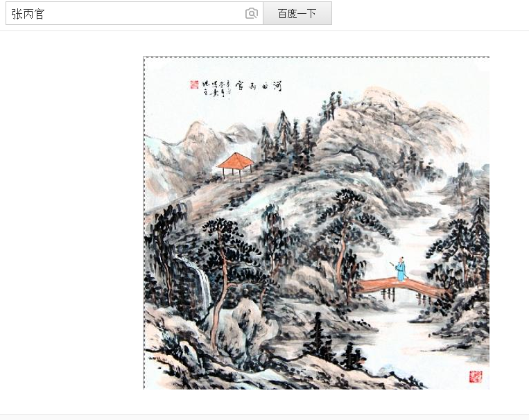Click the orange-roofed pavilion in the painting
This screenshot has width=529, height=420.
coord(236,166)
